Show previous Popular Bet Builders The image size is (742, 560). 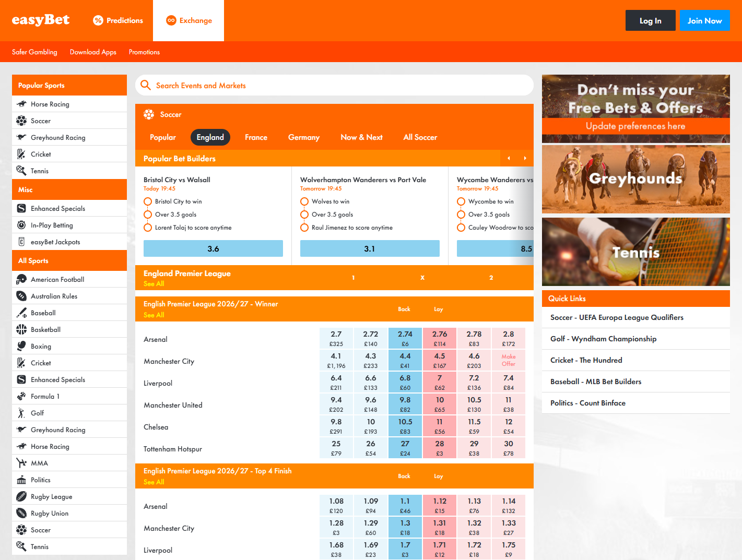509,158
